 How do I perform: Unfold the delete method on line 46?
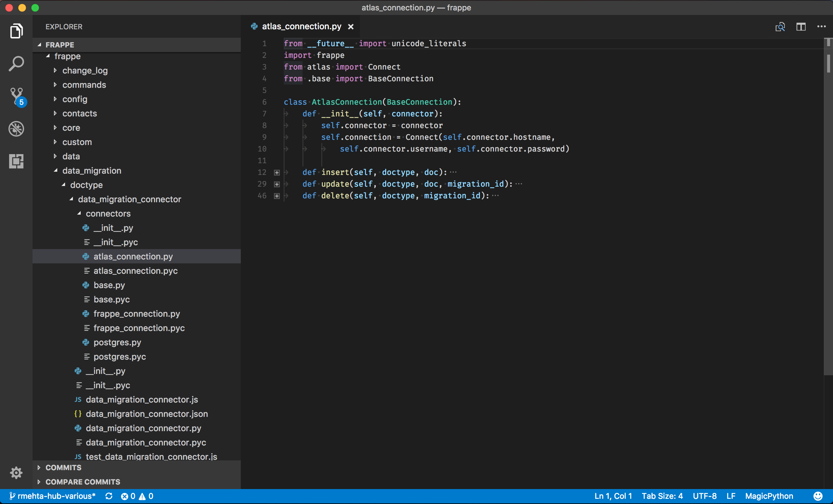pyautogui.click(x=277, y=196)
